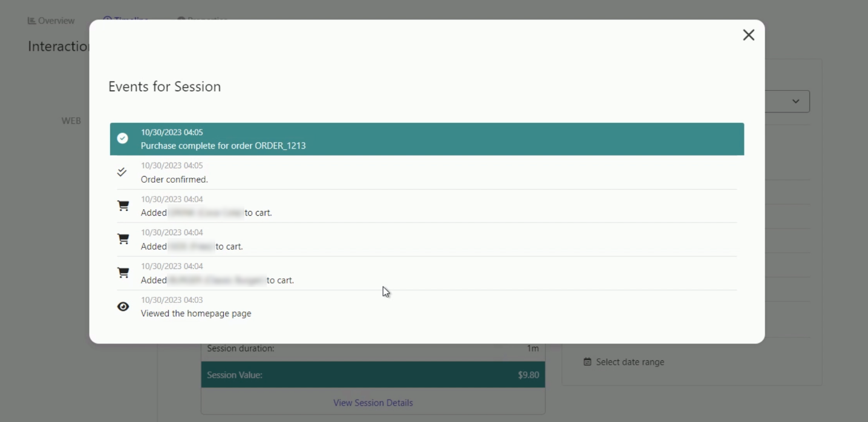868x422 pixels.
Task: Click the cart icon on the fries add-to-cart event
Action: [123, 239]
